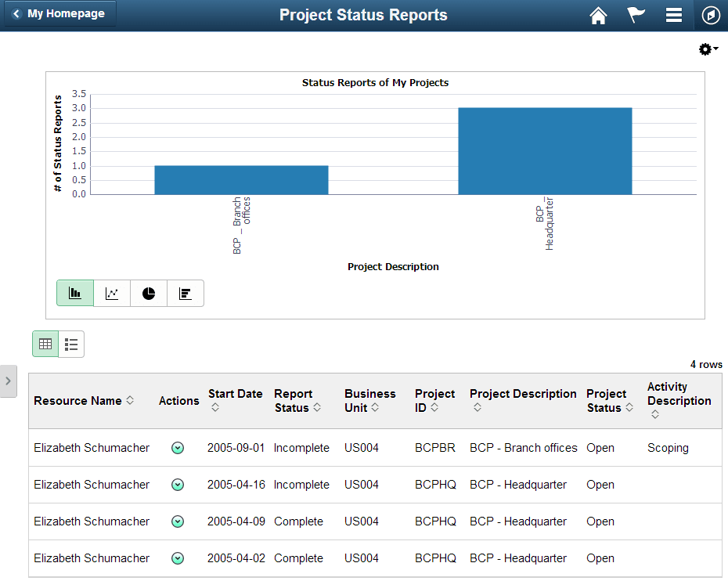The height and width of the screenshot is (581, 728).
Task: Click the Home icon in the header
Action: coord(598,15)
